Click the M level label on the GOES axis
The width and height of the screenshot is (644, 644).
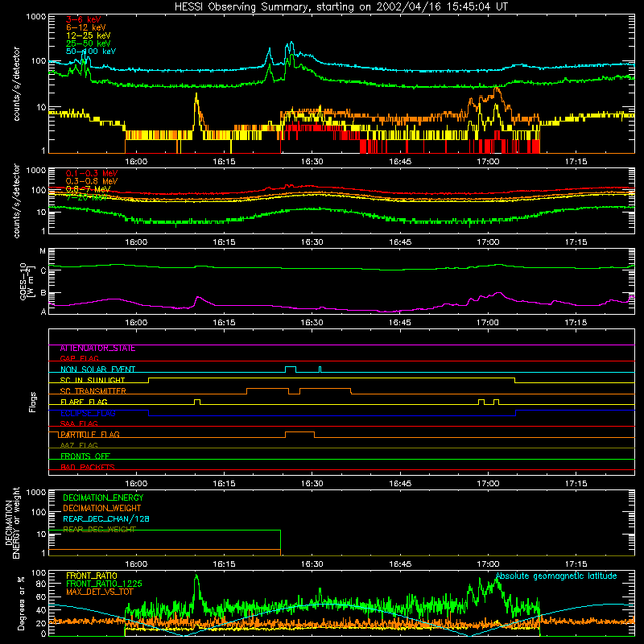click(43, 251)
